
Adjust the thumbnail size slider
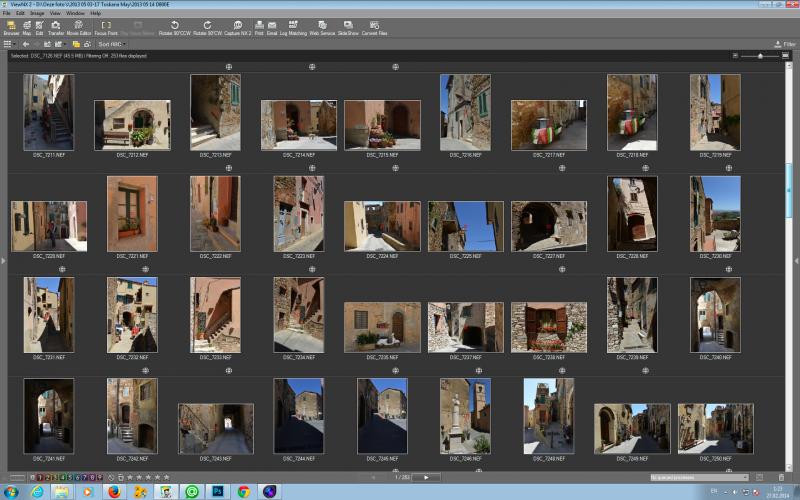point(760,56)
